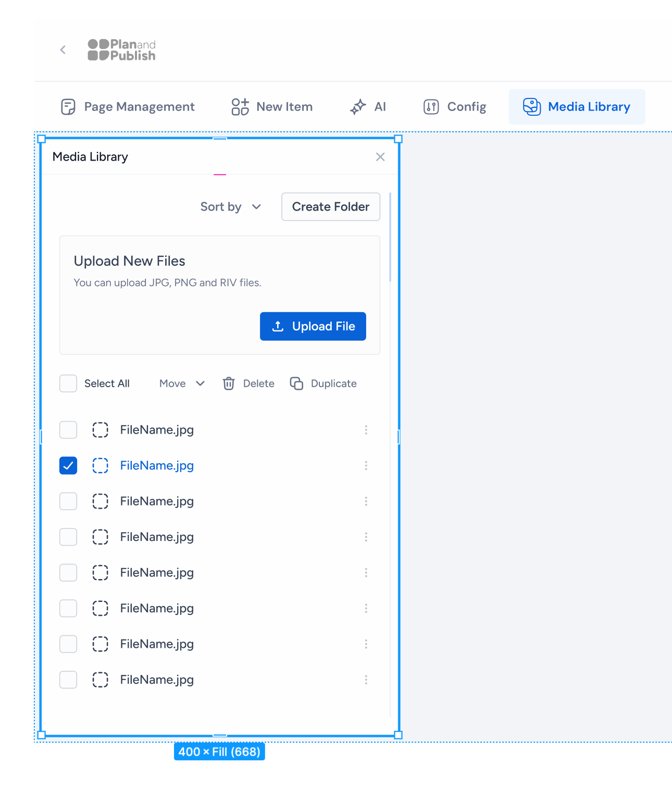Screen dimensions: 672x788
Task: Click the Select All label text
Action: pyautogui.click(x=107, y=384)
